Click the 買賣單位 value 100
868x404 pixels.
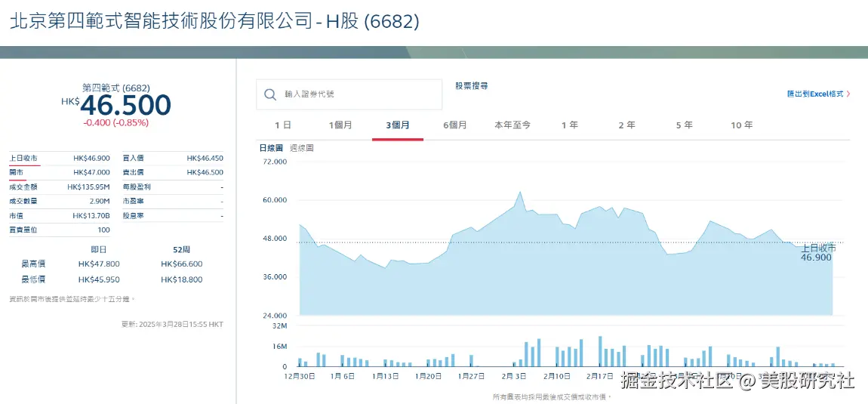click(103, 230)
